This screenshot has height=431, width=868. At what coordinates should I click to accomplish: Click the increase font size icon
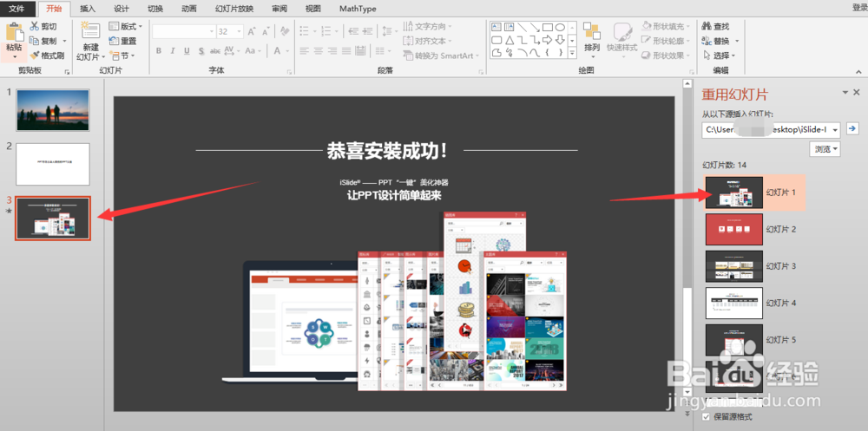(x=252, y=31)
